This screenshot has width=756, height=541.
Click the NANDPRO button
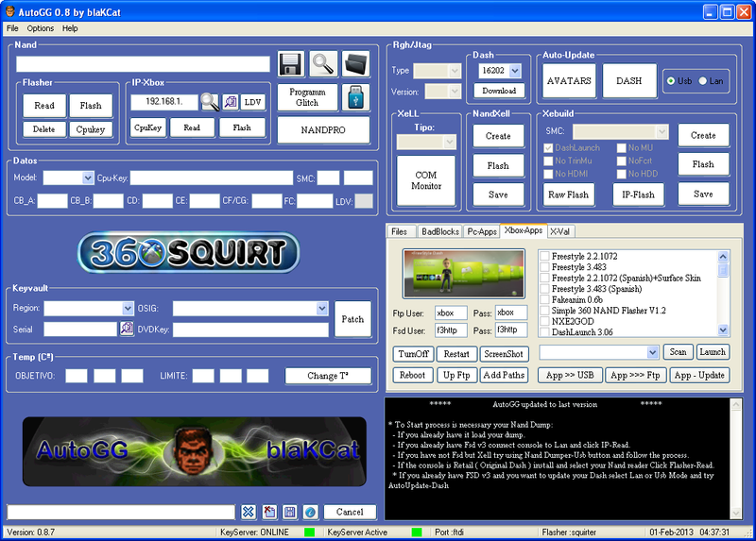click(323, 128)
